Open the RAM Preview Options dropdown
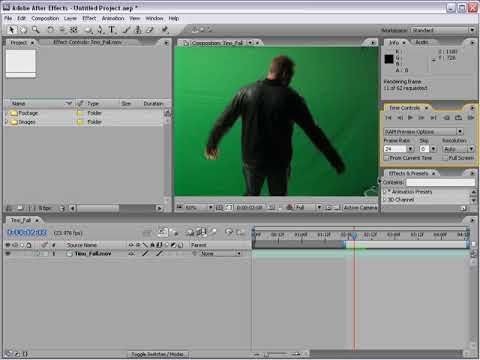The height and width of the screenshot is (360, 480). [423, 131]
